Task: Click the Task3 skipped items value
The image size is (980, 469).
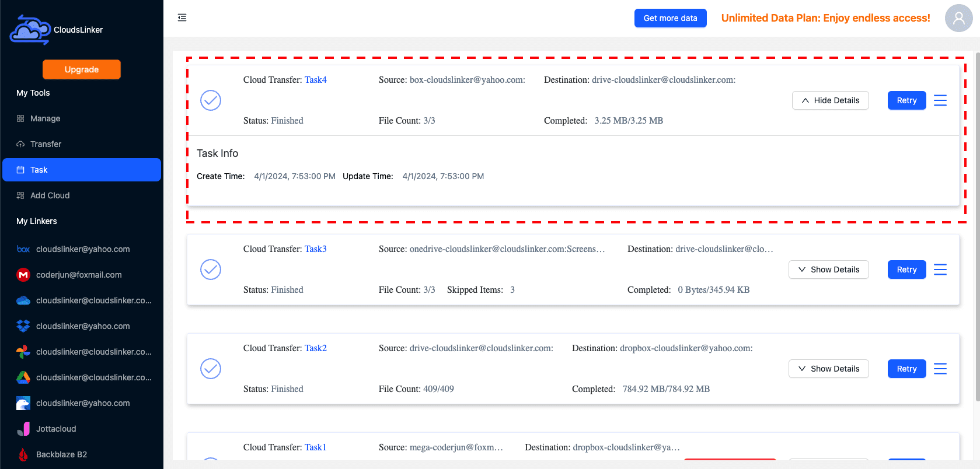Action: coord(512,290)
